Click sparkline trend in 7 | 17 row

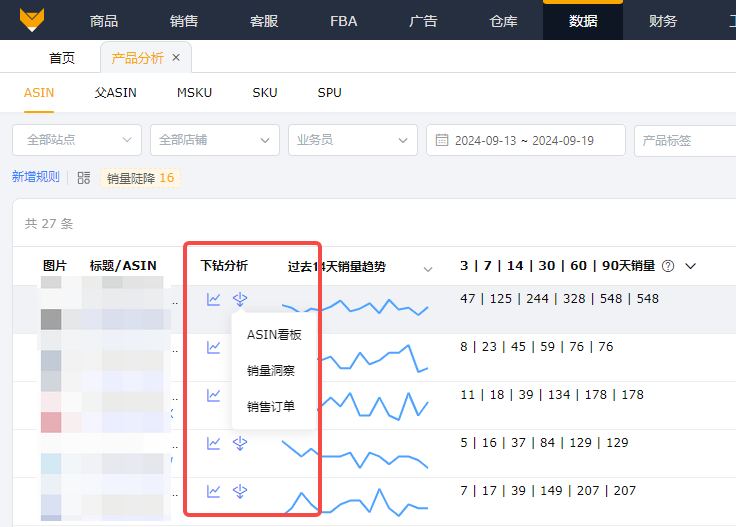coord(357,502)
